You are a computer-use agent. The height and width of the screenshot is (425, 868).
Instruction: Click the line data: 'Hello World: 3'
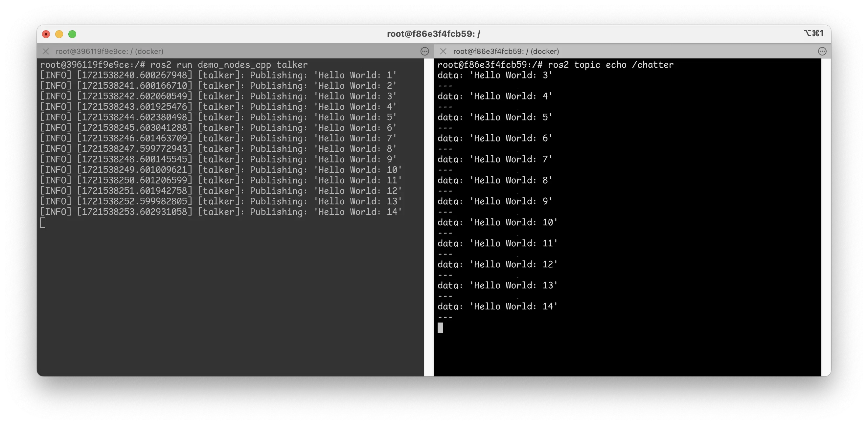point(495,75)
